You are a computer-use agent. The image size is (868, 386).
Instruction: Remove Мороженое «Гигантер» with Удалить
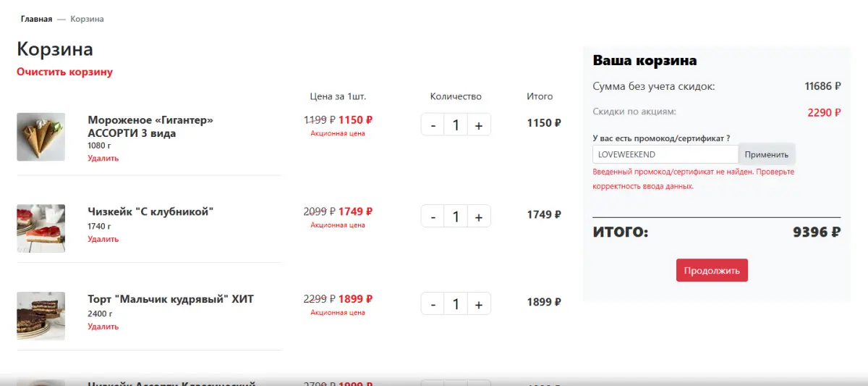[x=103, y=158]
